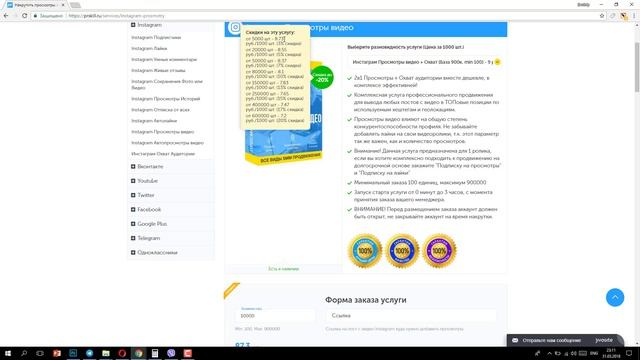Click the volume icon in system tray
Screen dimensions: 640x360
tap(574, 353)
